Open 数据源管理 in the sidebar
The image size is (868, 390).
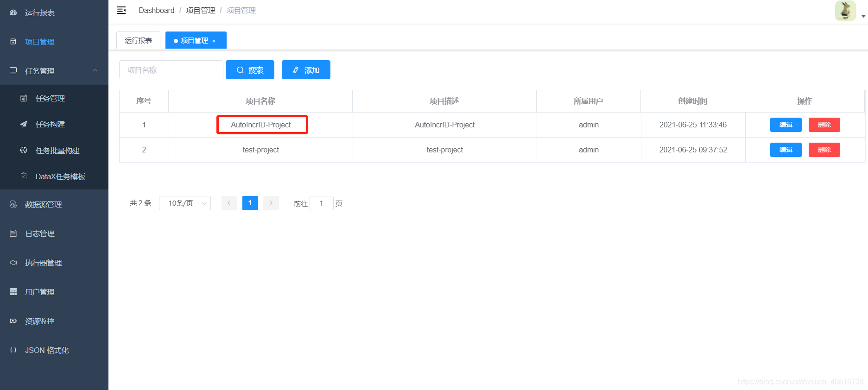(44, 204)
